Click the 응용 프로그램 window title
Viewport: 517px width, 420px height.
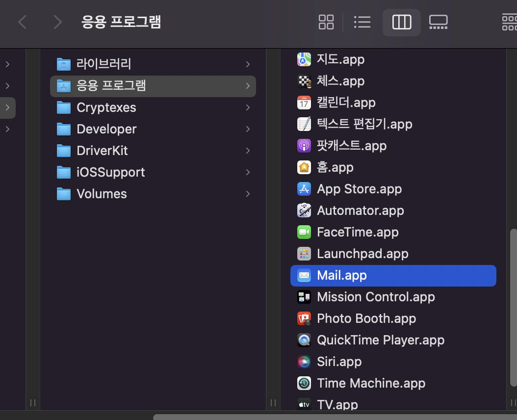[121, 22]
